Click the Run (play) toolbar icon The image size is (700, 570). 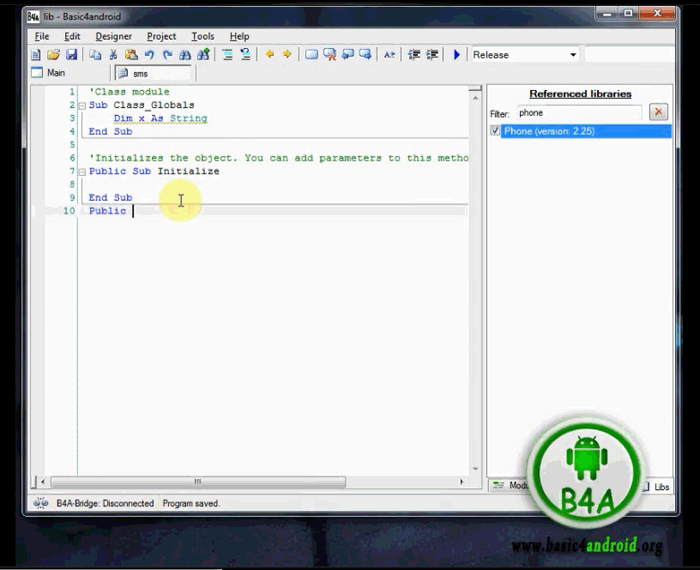point(457,55)
